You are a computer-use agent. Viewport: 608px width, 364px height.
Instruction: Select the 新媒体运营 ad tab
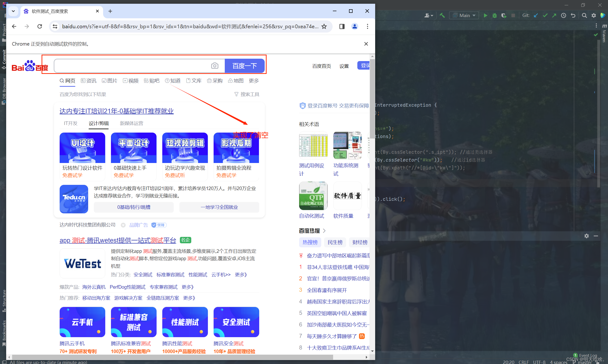[131, 123]
